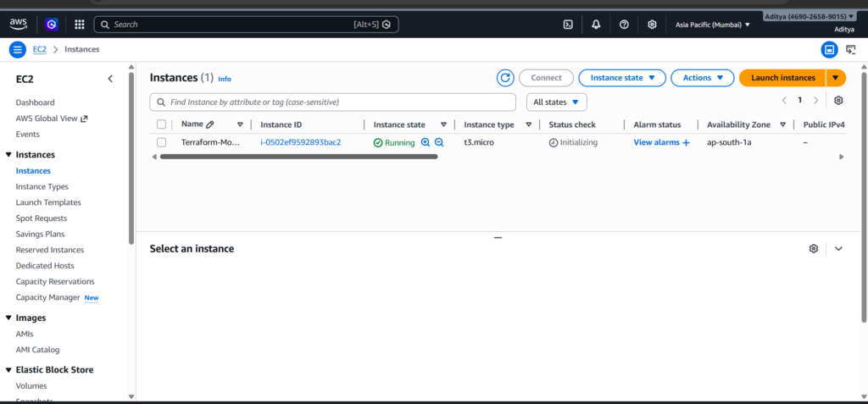The image size is (868, 404).
Task: Open the notifications bell icon
Action: (596, 25)
